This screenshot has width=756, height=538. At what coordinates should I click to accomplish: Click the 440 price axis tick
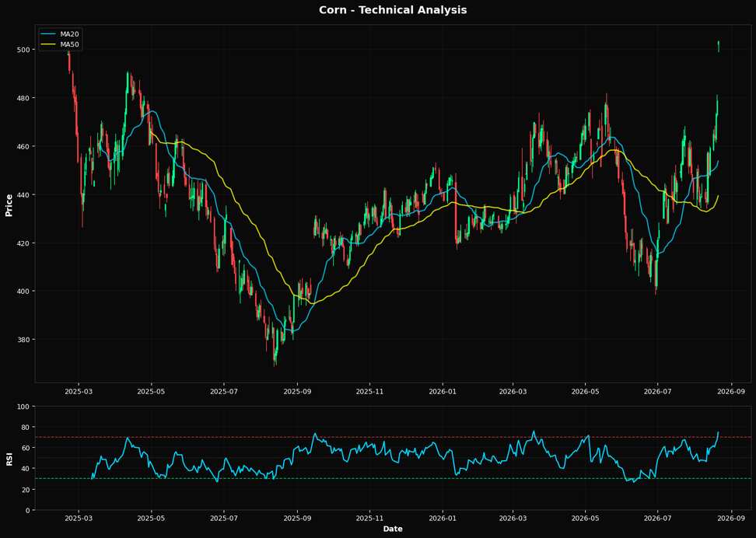click(23, 195)
